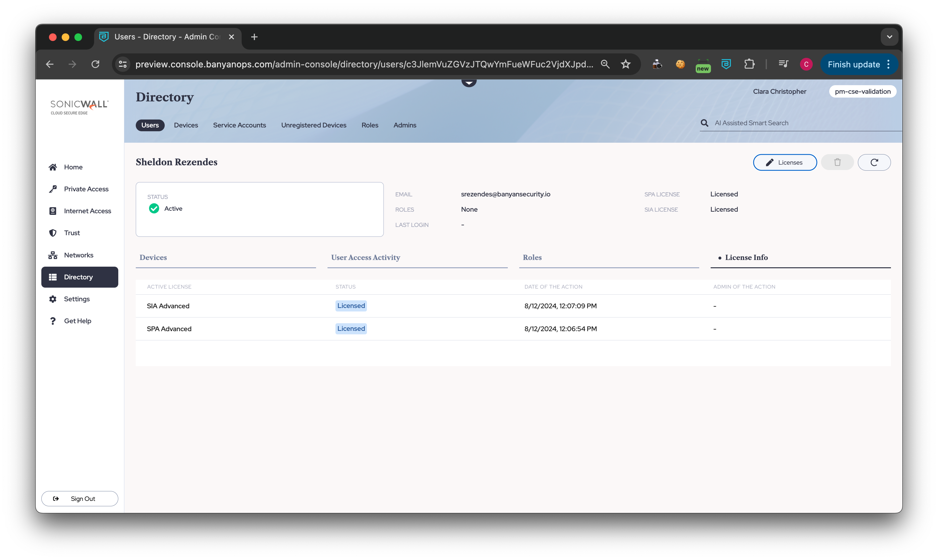
Task: Click the trash delete user icon
Action: point(837,162)
